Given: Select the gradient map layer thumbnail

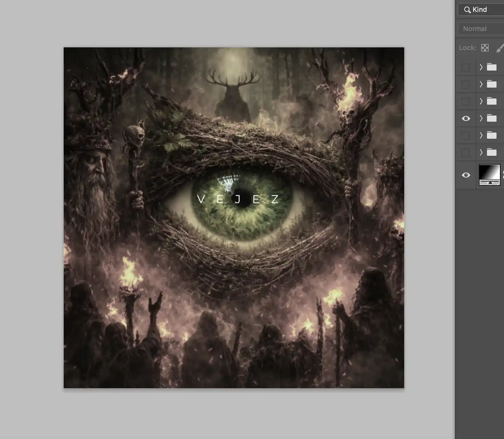Looking at the screenshot, I should (x=489, y=175).
